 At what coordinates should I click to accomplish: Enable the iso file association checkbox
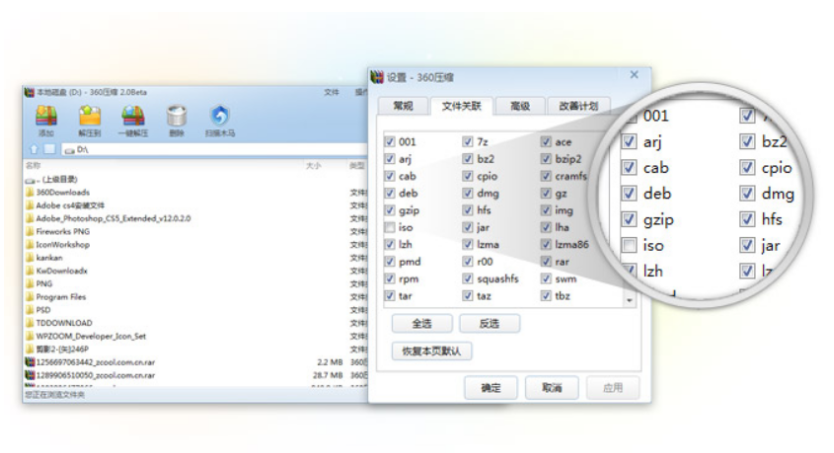pyautogui.click(x=390, y=228)
